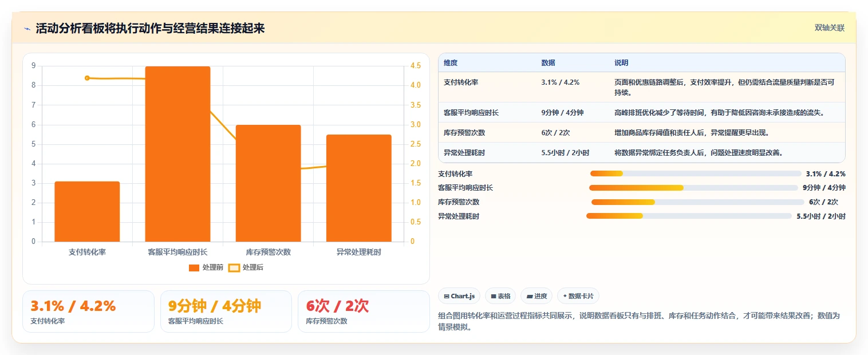868x355 pixels.
Task: Click the 异常处理耗时 table row label
Action: click(464, 152)
